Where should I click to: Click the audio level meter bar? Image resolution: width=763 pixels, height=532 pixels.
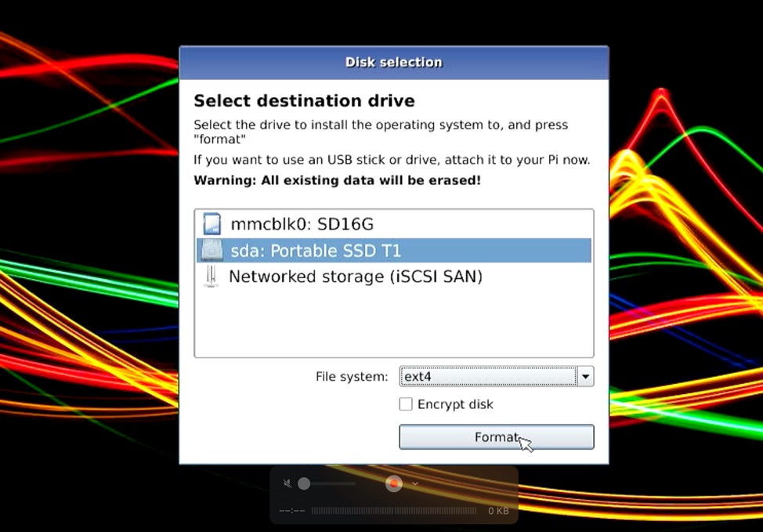[393, 511]
